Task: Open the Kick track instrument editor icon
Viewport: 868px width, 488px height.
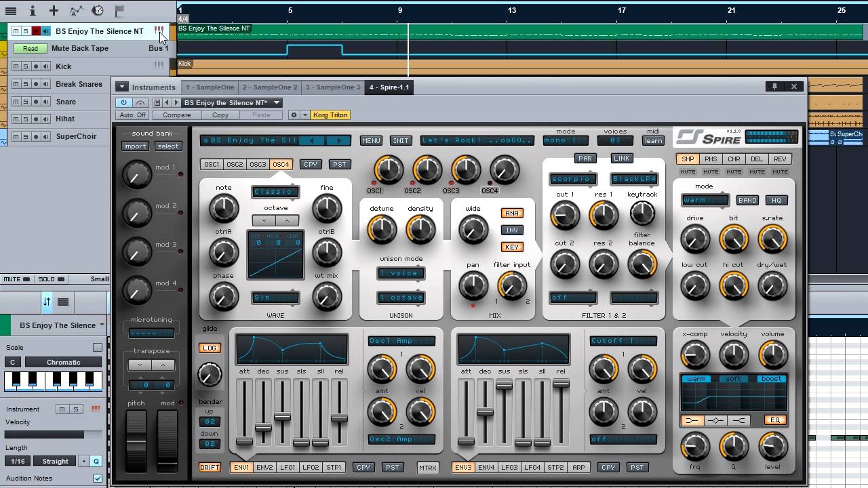Action: (x=158, y=66)
